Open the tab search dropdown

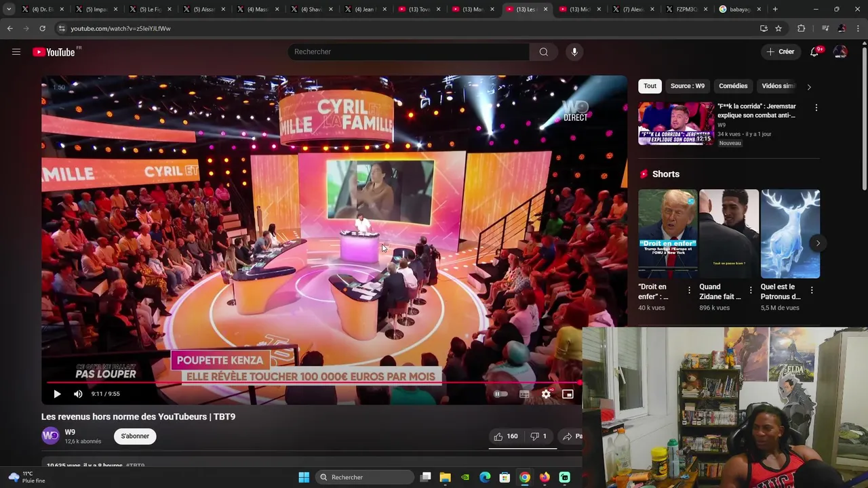point(9,9)
